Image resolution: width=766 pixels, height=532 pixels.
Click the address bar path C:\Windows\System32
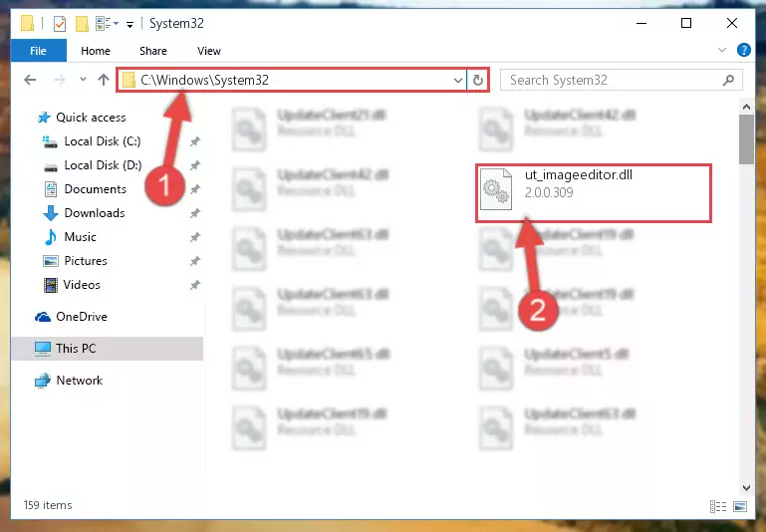click(x=204, y=80)
